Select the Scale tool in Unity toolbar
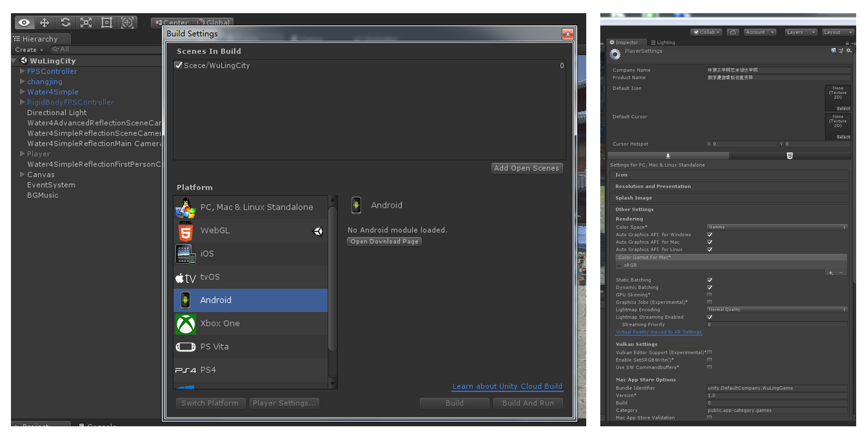868x439 pixels. 86,22
